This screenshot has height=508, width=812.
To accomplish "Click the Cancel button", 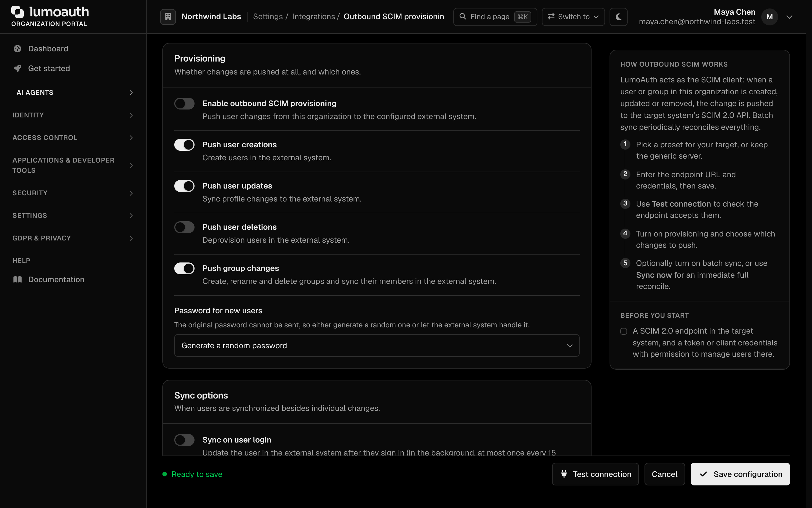I will [664, 474].
